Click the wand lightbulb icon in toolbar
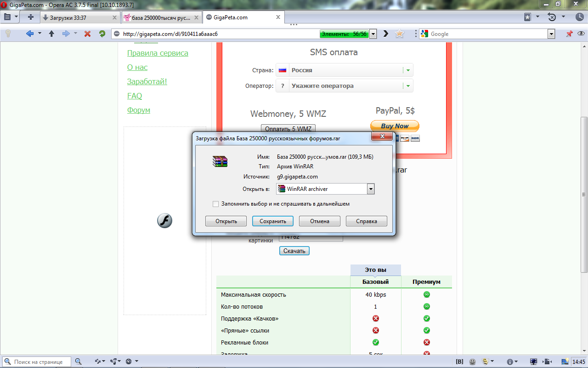This screenshot has width=588, height=368. pos(8,34)
